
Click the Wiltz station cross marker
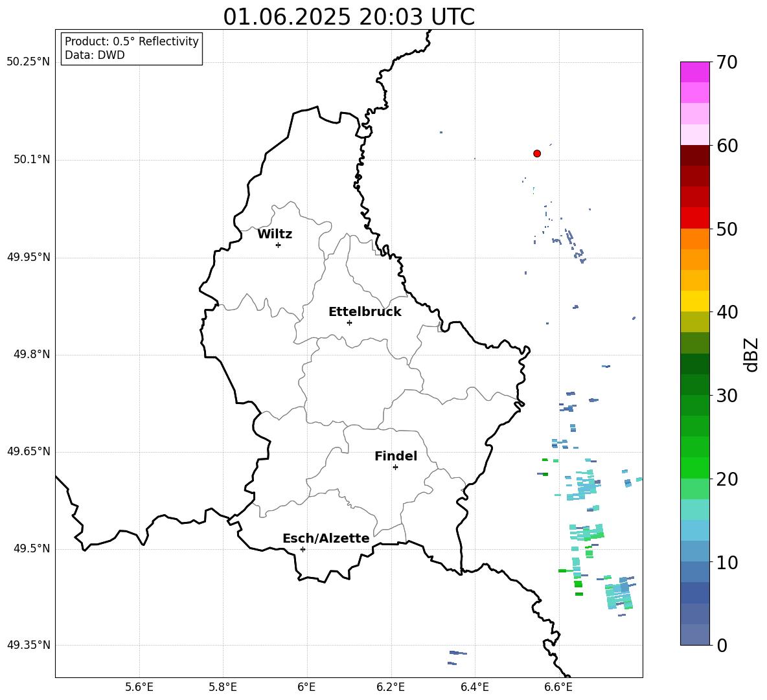point(279,245)
